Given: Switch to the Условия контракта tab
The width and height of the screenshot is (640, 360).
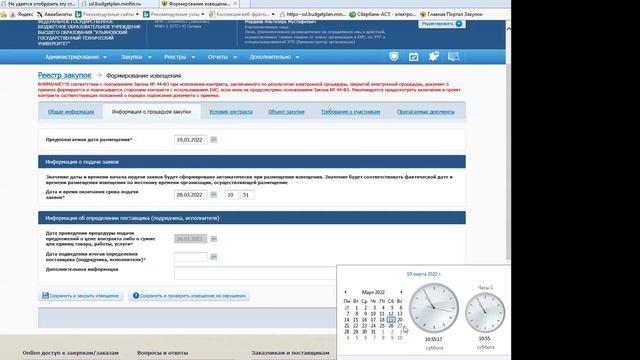Looking at the screenshot, I should 231,111.
